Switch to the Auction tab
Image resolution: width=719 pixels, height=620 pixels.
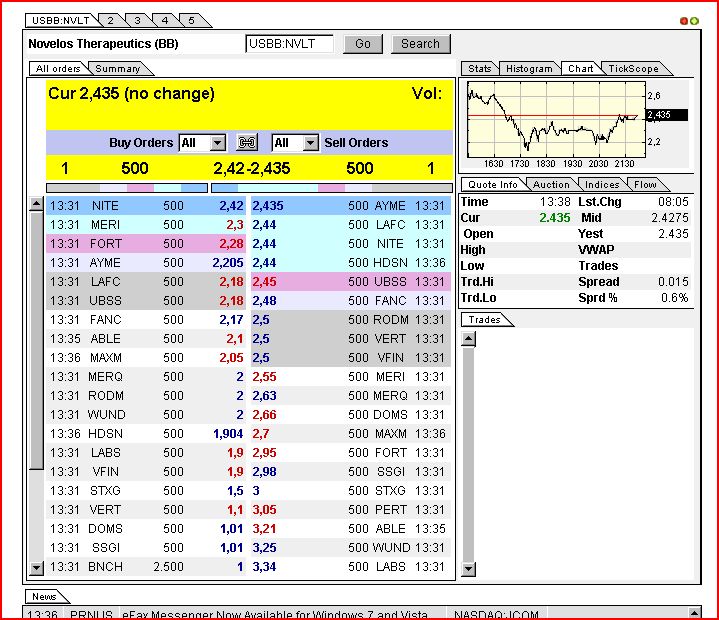tap(551, 184)
